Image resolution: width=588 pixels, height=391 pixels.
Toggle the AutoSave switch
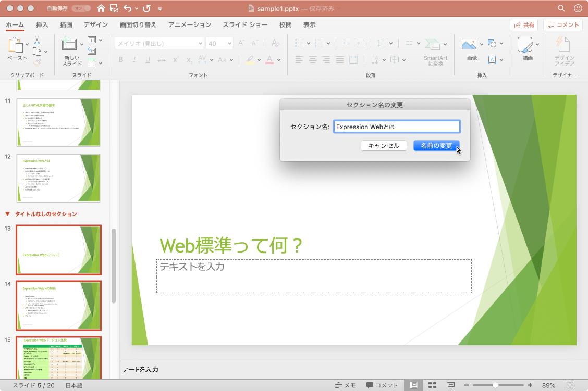coord(81,8)
